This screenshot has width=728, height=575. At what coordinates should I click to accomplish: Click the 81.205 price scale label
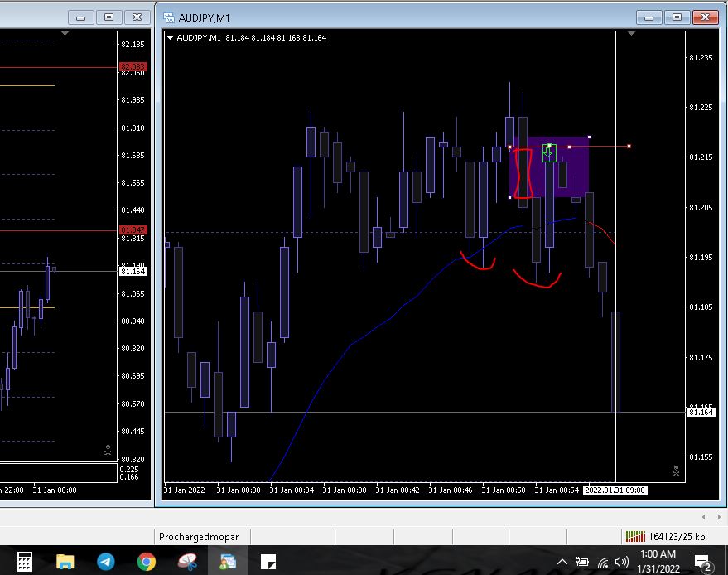[701, 207]
